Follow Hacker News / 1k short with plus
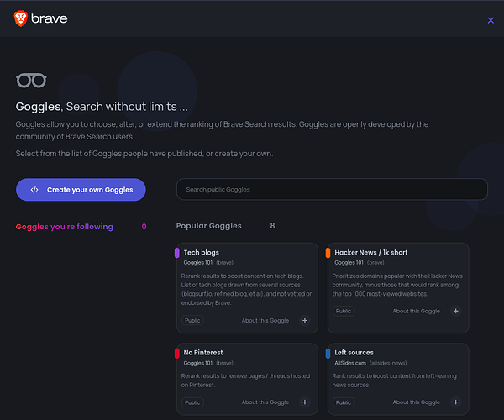Image resolution: width=504 pixels, height=420 pixels. [x=456, y=311]
